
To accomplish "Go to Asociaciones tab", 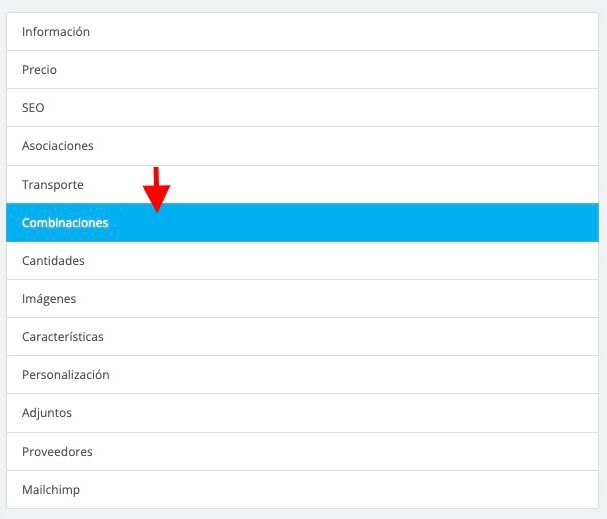I will [302, 146].
